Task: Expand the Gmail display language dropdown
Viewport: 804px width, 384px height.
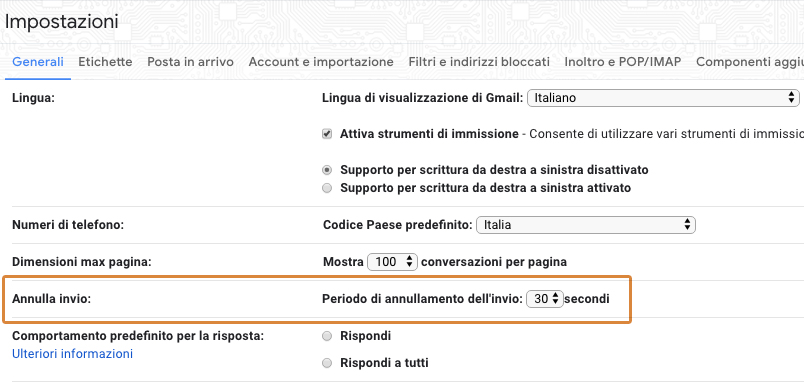Action: tap(664, 97)
